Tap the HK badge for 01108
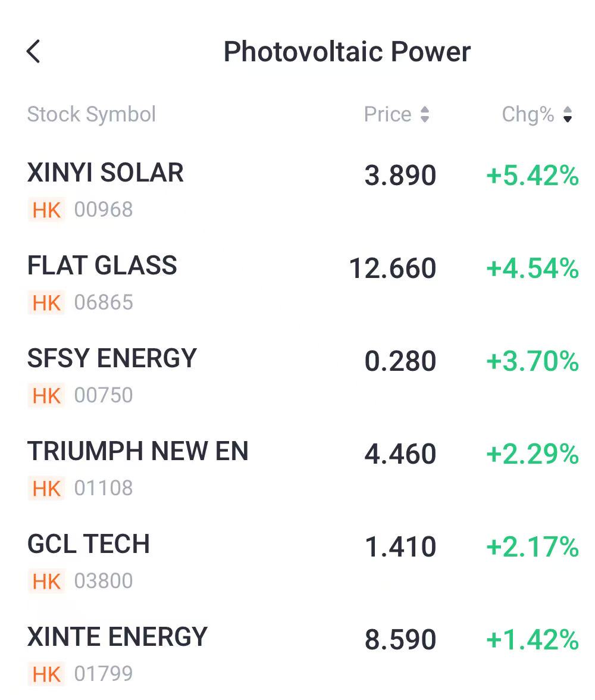 point(46,489)
